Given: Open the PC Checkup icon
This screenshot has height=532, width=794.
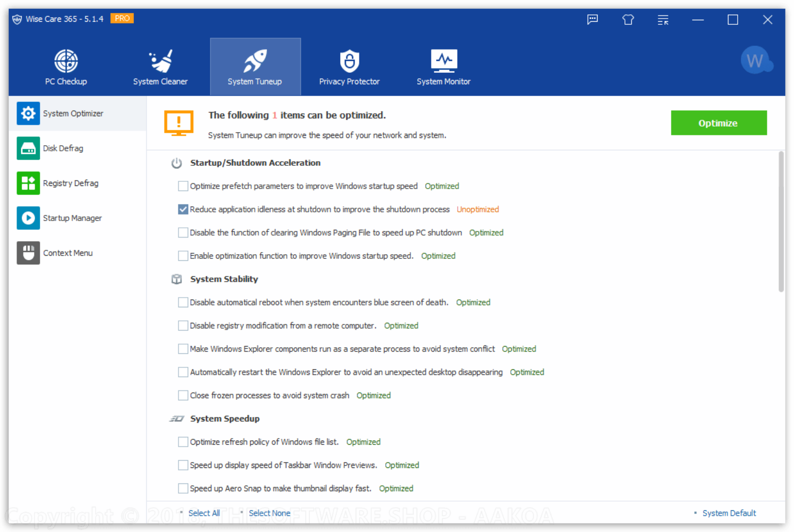Looking at the screenshot, I should pyautogui.click(x=66, y=61).
